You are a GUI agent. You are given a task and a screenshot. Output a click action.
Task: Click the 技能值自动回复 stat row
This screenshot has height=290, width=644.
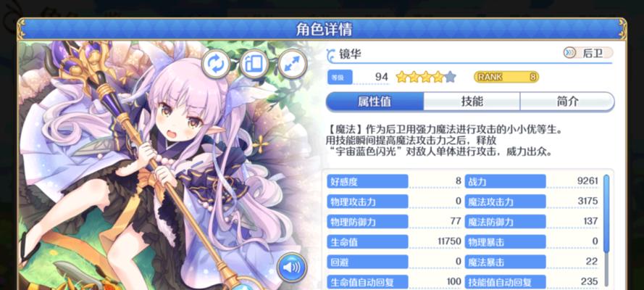click(x=532, y=282)
